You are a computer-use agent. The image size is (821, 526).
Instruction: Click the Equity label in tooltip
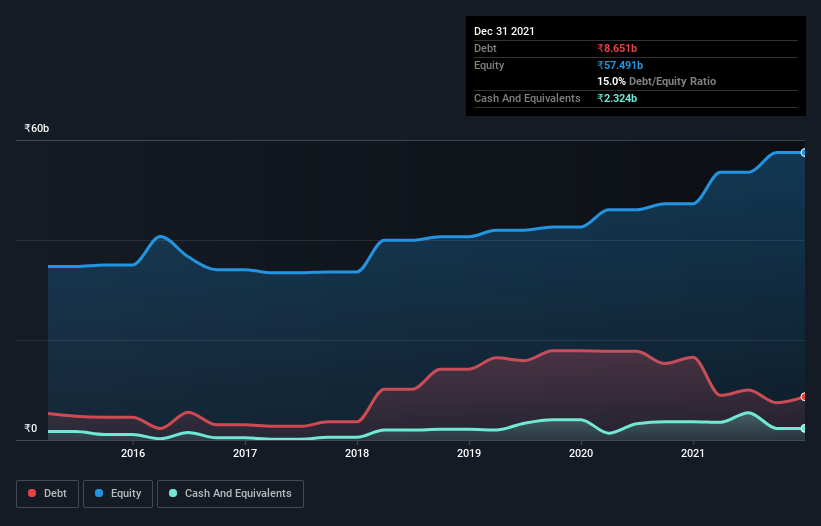[489, 65]
